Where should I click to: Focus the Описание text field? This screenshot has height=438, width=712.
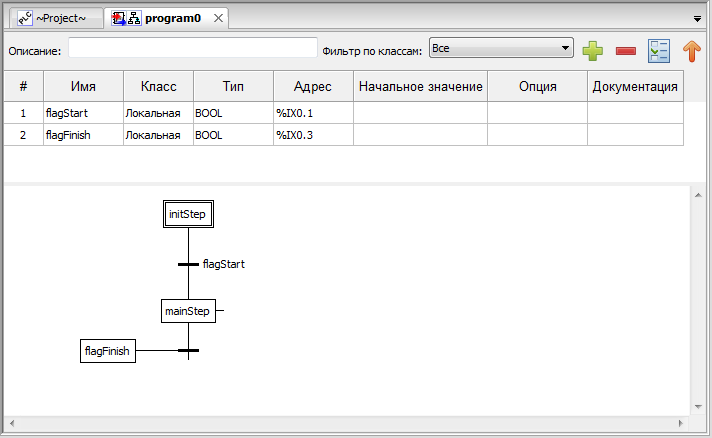click(192, 48)
